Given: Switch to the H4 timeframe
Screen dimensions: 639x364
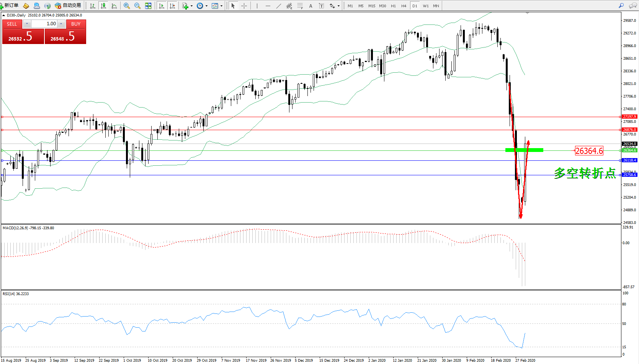Looking at the screenshot, I should pos(404,6).
